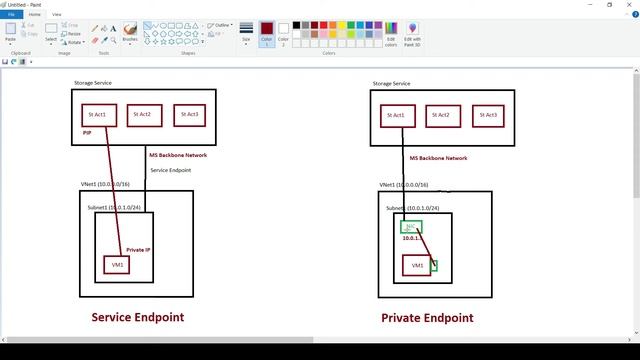Open the Paste dropdown arrow
This screenshot has width=640, height=360.
click(x=11, y=44)
